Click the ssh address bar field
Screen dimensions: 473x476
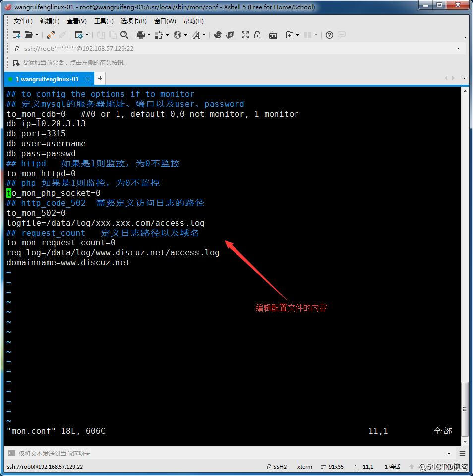click(x=238, y=49)
